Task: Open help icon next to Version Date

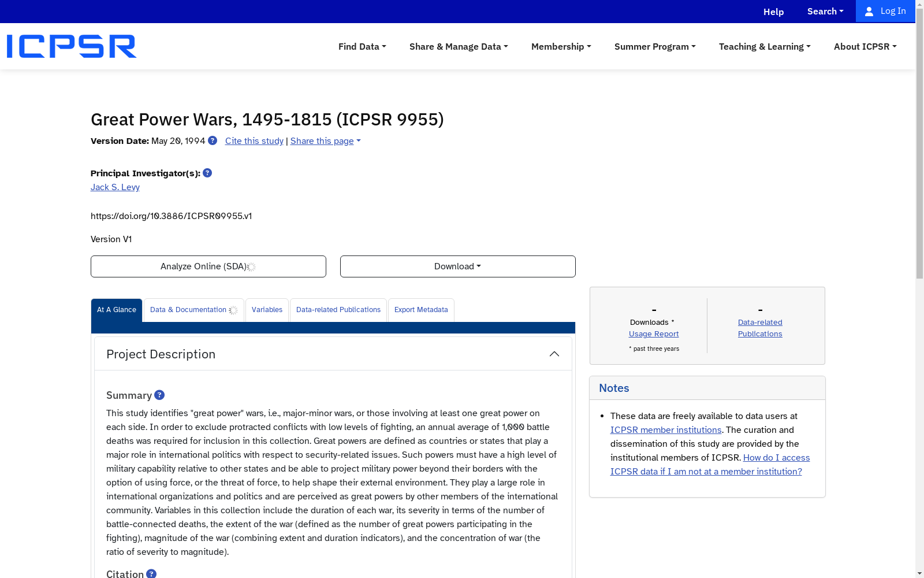Action: [x=213, y=140]
